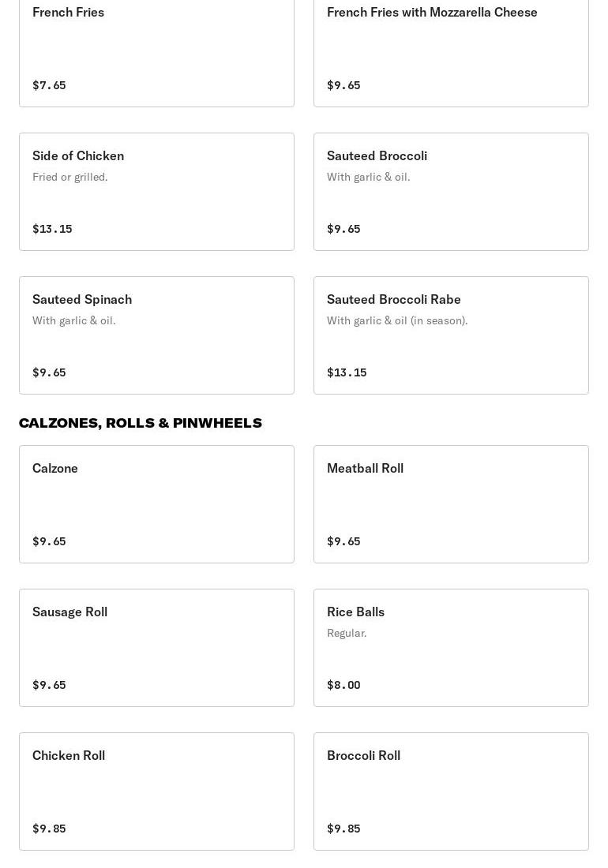The height and width of the screenshot is (868, 608).
Task: Click the "Regular." description under Rice Balls
Action: coord(347,633)
